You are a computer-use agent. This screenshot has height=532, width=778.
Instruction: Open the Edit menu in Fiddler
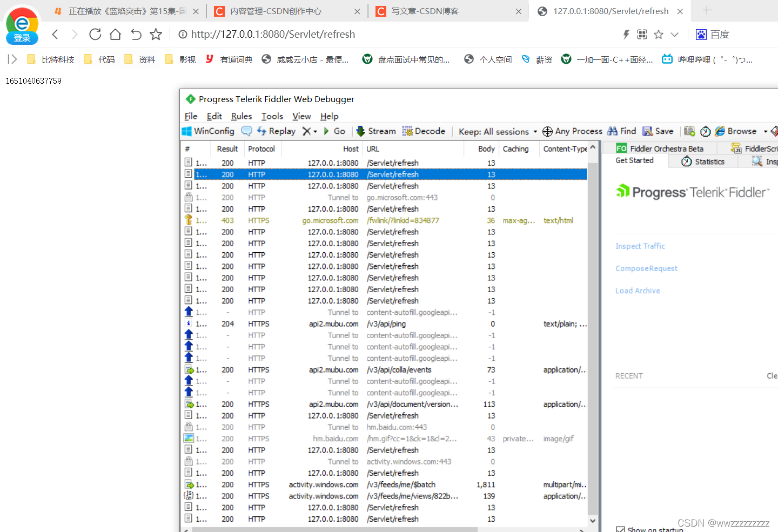click(214, 116)
